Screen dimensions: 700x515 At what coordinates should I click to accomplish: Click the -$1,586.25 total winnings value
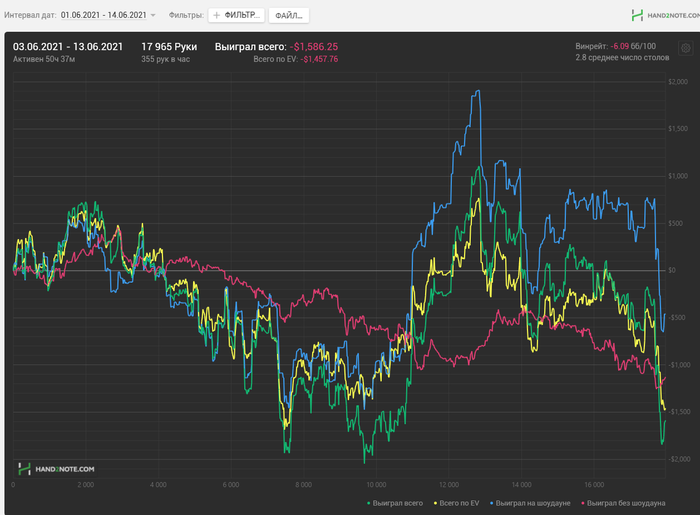click(314, 46)
